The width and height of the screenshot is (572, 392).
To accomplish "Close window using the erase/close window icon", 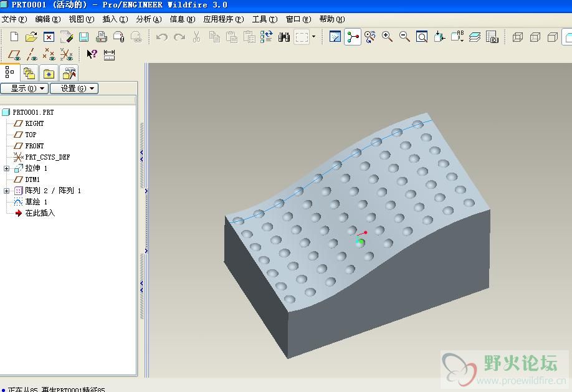I will coord(49,37).
